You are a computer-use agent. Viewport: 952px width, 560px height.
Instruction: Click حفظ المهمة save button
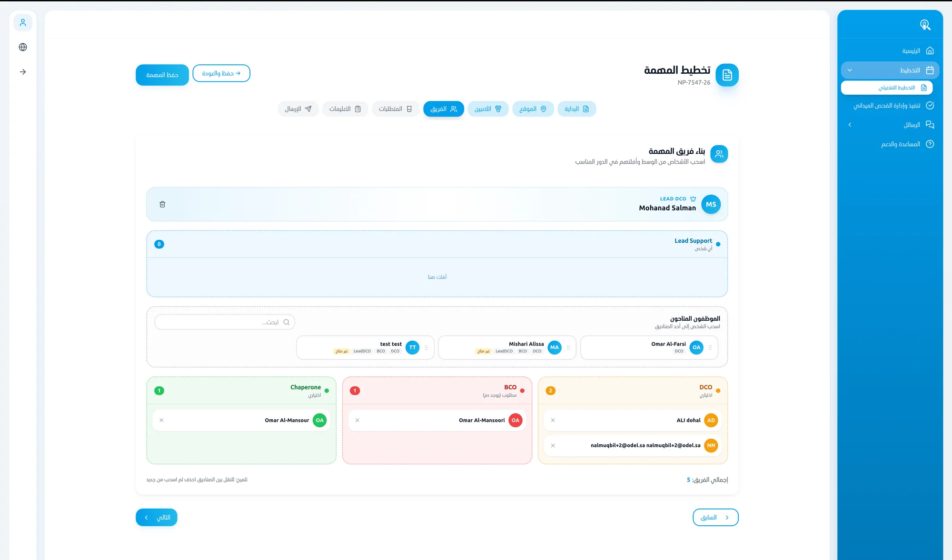tap(162, 75)
